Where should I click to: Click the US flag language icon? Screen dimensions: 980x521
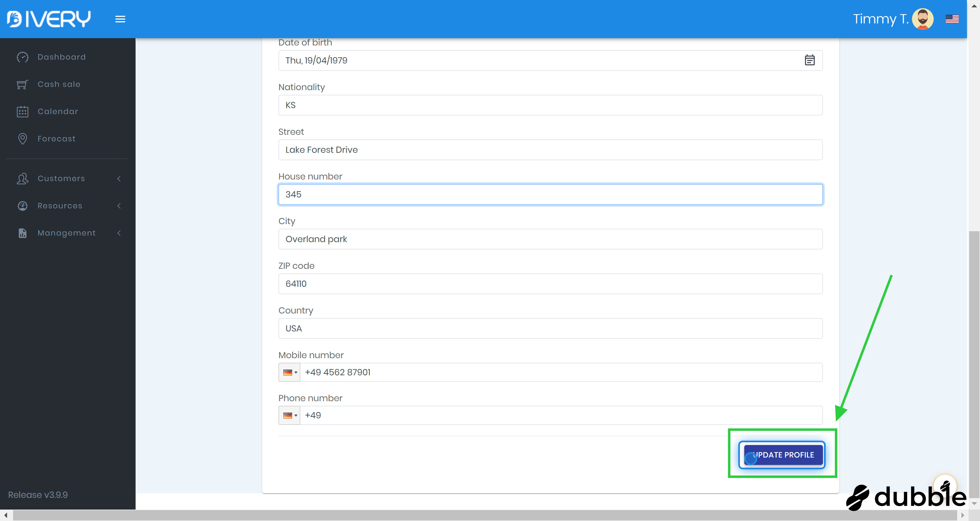[952, 19]
